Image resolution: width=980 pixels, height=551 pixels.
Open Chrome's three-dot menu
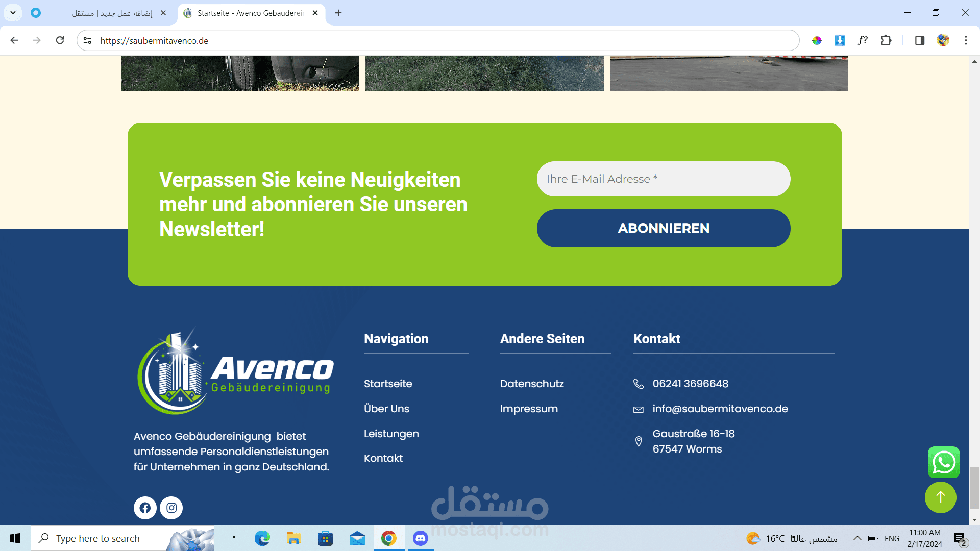[966, 40]
